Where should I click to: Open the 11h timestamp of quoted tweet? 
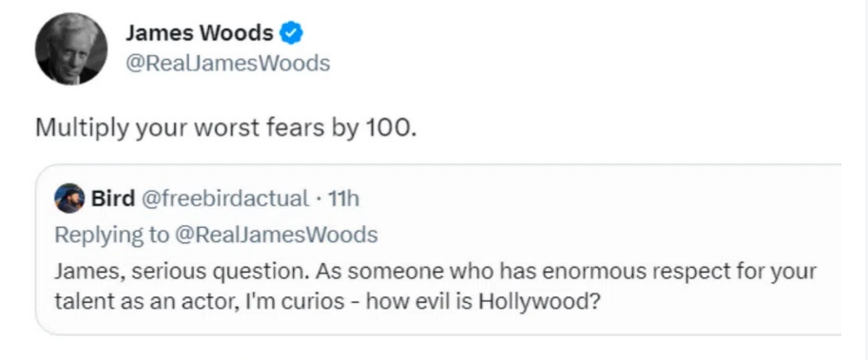(343, 199)
